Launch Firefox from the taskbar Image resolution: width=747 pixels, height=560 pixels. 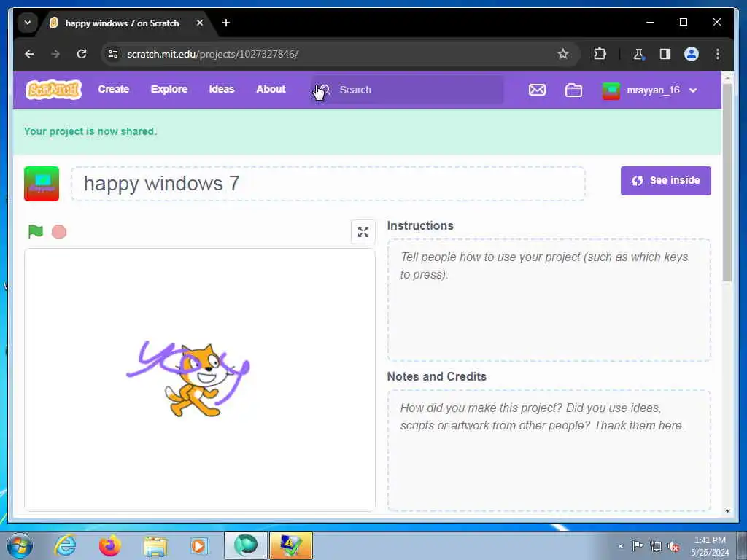click(x=109, y=545)
